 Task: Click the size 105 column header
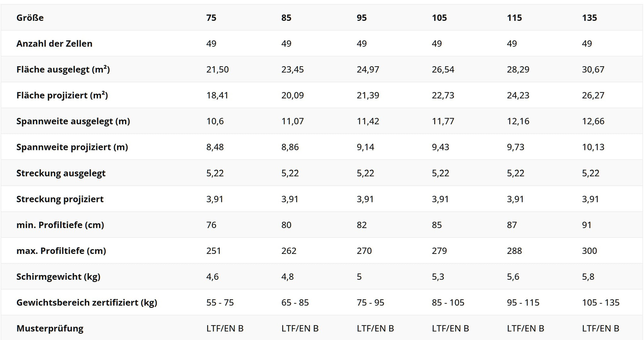(439, 18)
